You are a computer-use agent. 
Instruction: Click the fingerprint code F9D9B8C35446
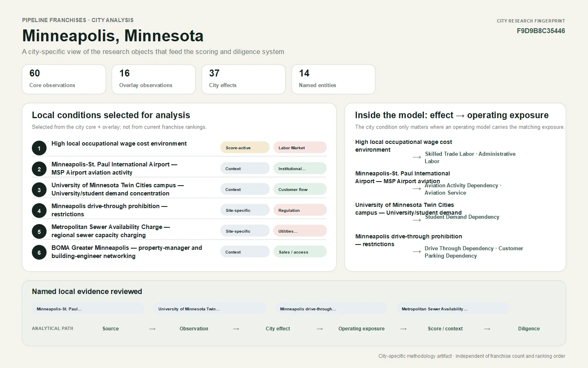pos(541,31)
